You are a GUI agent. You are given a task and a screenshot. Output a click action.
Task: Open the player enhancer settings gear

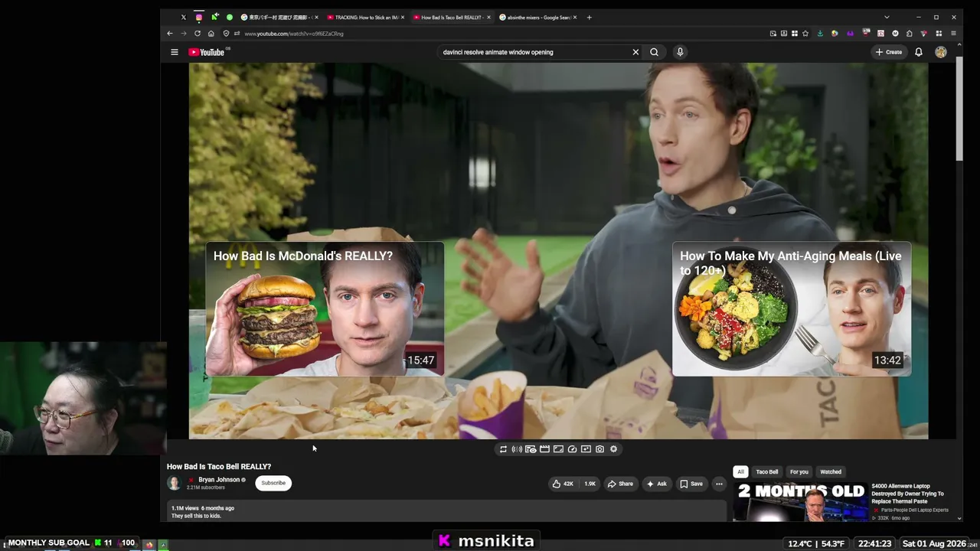pos(613,449)
